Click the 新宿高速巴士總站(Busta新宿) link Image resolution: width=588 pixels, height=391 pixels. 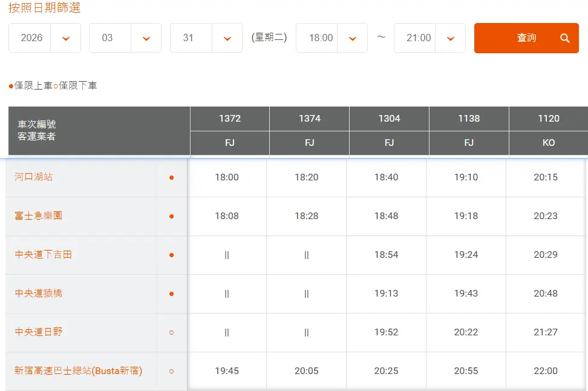79,370
